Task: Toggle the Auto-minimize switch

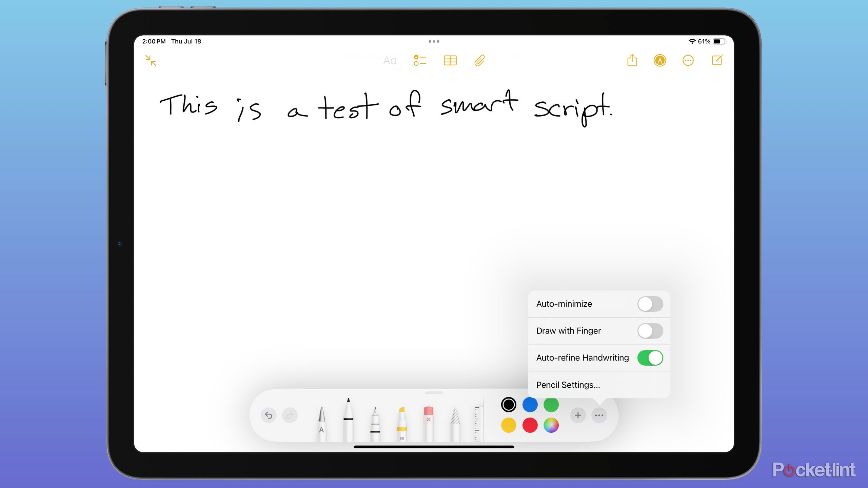Action: point(650,304)
